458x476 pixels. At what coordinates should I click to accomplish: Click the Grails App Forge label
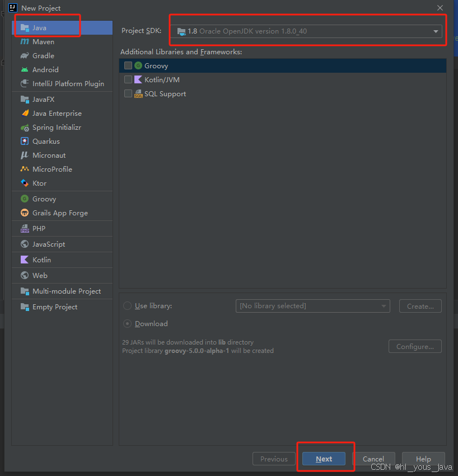pos(60,213)
